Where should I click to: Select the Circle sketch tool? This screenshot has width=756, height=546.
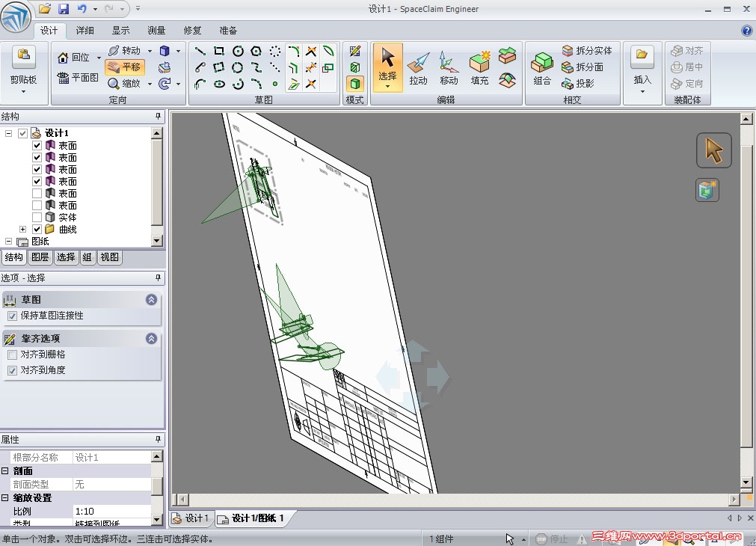coord(238,51)
